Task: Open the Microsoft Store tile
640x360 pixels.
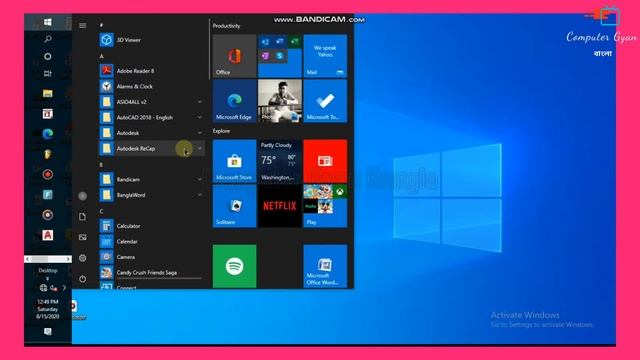Action: (x=235, y=161)
